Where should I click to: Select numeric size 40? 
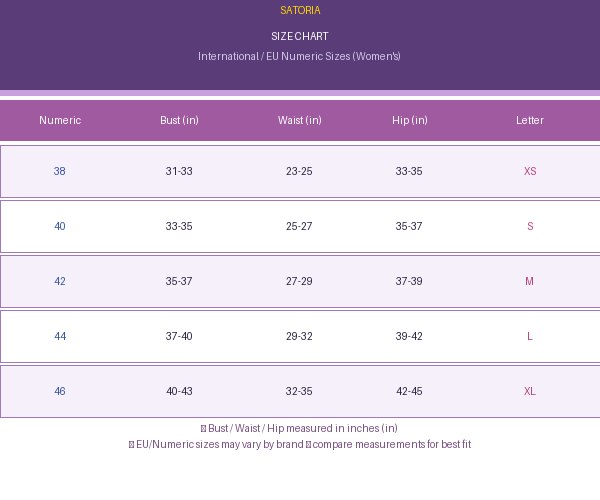[60, 226]
